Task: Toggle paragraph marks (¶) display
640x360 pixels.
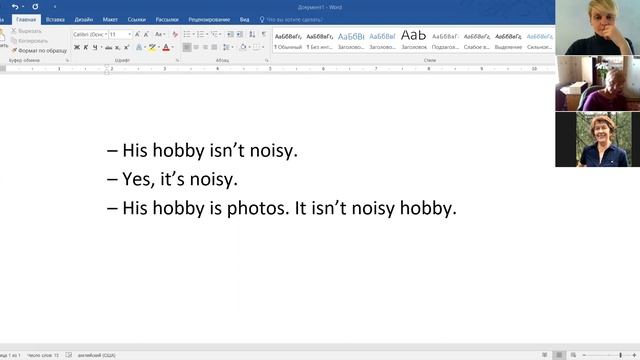Action: 264,34
